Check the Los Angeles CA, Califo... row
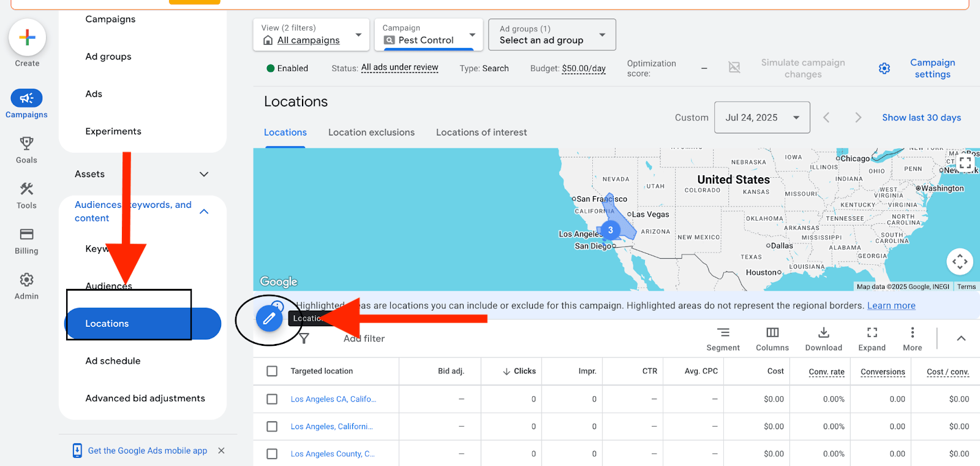Viewport: 980px width, 466px height. point(272,399)
